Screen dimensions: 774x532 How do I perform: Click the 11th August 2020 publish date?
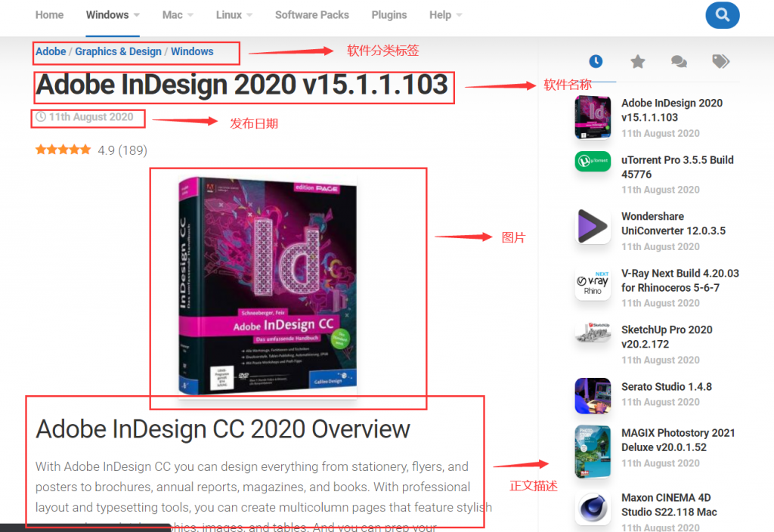[x=91, y=117]
